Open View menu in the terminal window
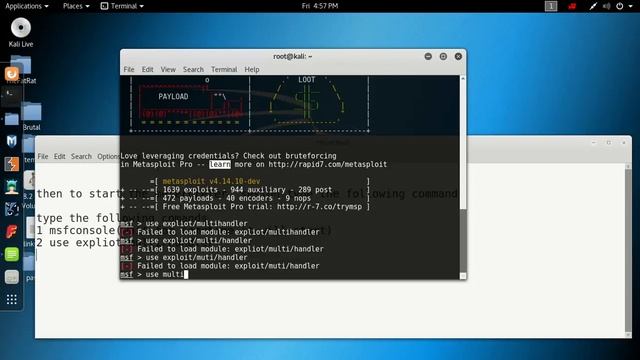Viewport: 640px width, 360px height. 168,69
